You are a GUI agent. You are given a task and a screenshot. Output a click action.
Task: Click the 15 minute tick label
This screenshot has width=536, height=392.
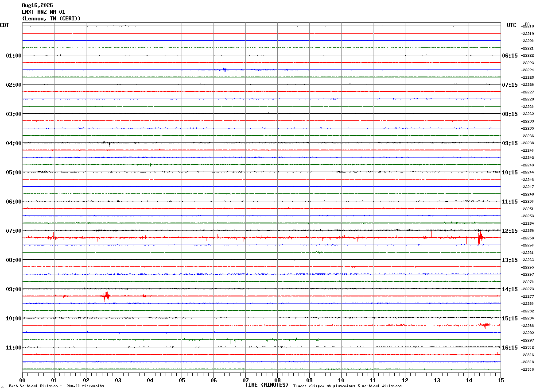point(500,380)
